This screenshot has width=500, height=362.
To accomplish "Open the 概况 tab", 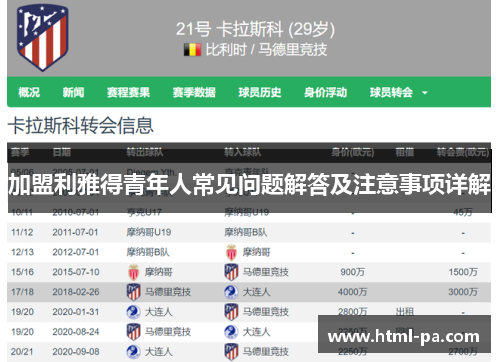I will [x=29, y=92].
